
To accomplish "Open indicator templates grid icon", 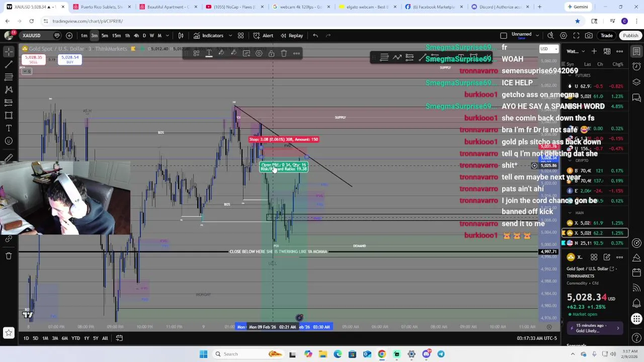I will click(240, 36).
